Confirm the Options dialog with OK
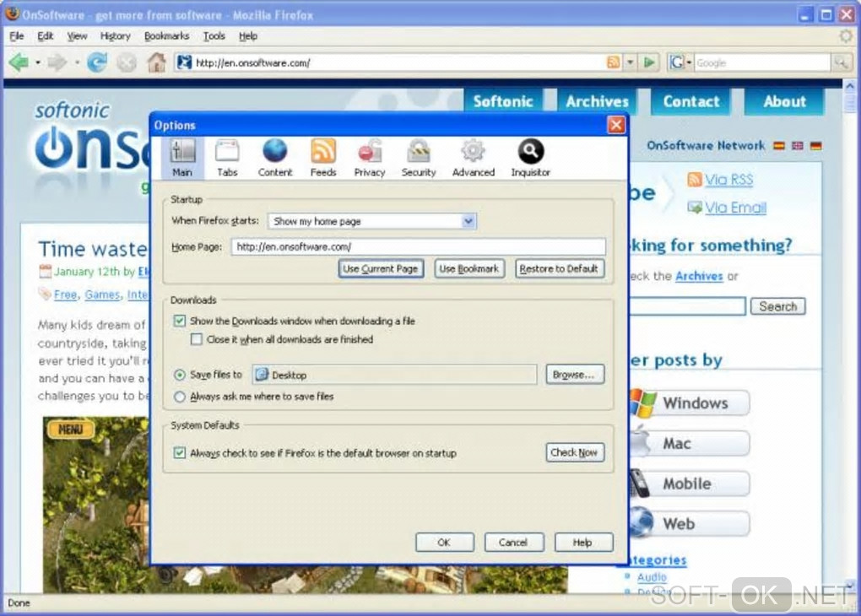The height and width of the screenshot is (616, 861). [444, 542]
